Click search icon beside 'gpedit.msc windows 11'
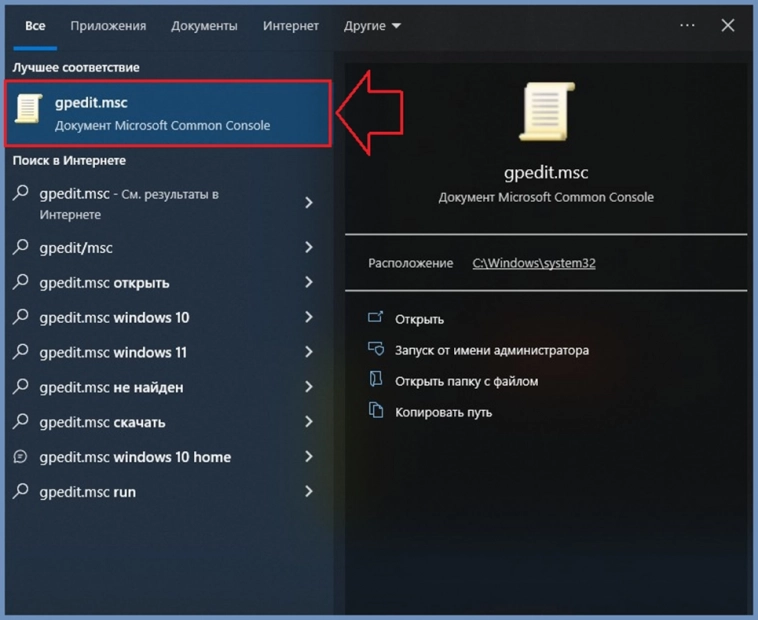Screen dimensions: 758x620 [x=20, y=351]
